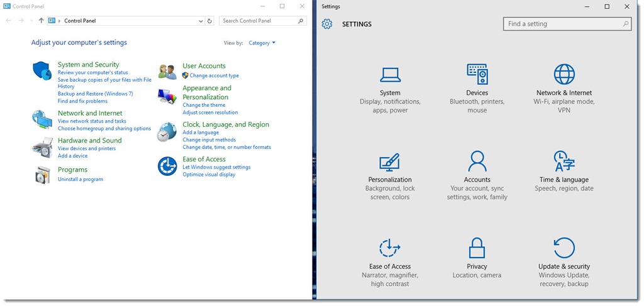Open Personalization brush icon in Settings

(389, 163)
